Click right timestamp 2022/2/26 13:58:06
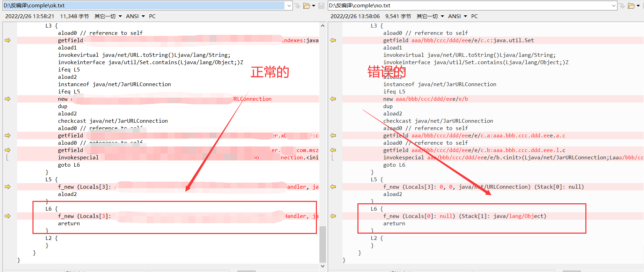Image resolution: width=644 pixels, height=272 pixels. pyautogui.click(x=355, y=16)
